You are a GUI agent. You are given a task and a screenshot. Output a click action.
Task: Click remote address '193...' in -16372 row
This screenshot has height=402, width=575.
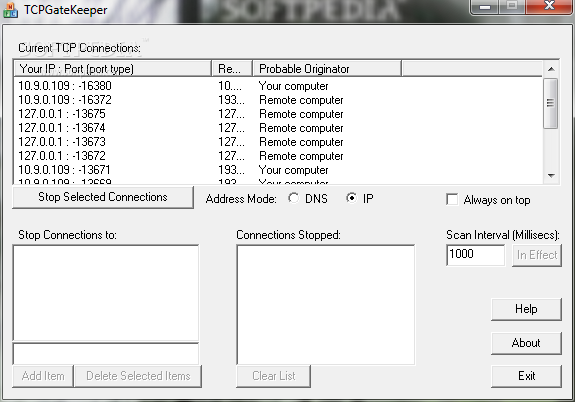231,100
